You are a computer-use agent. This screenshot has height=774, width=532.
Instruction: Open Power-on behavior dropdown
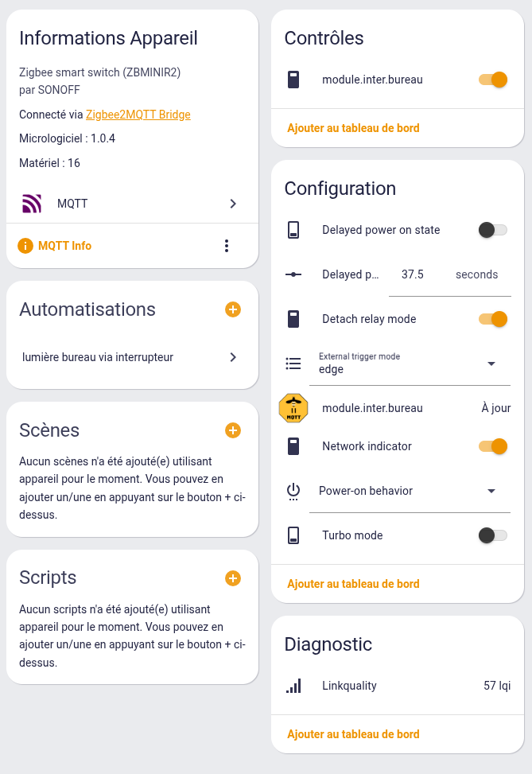[410, 491]
